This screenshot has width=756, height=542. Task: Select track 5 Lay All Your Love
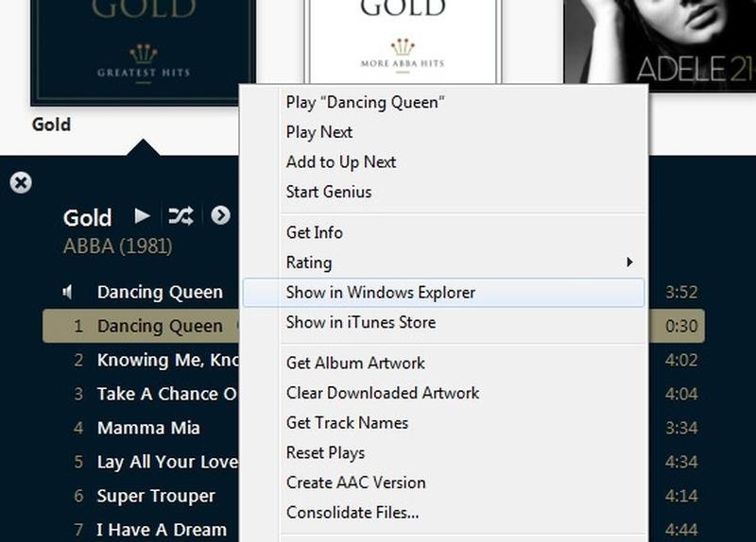[141, 462]
